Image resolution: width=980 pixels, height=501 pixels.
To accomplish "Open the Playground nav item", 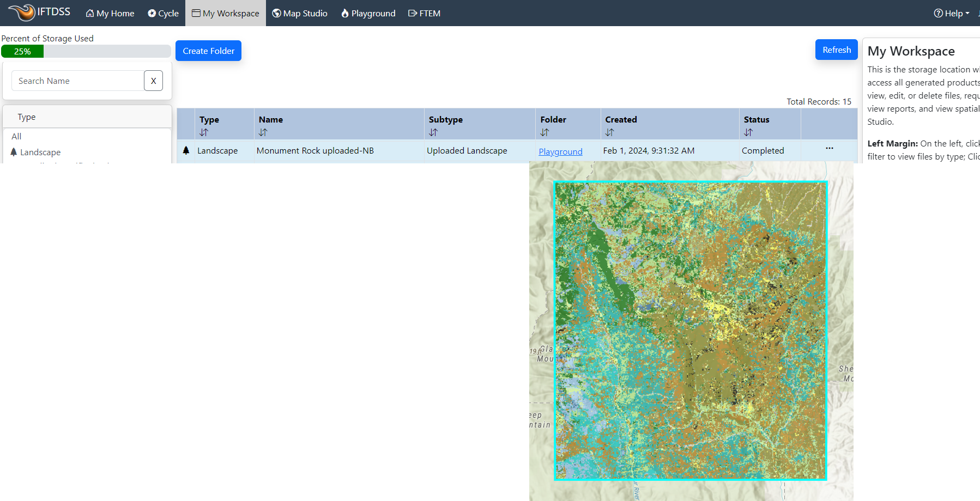I will click(x=368, y=13).
